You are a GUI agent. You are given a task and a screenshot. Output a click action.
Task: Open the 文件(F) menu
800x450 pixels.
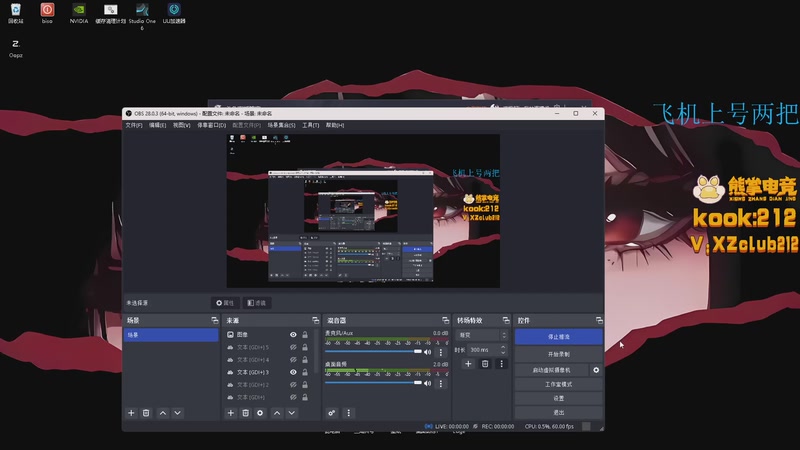pyautogui.click(x=134, y=125)
